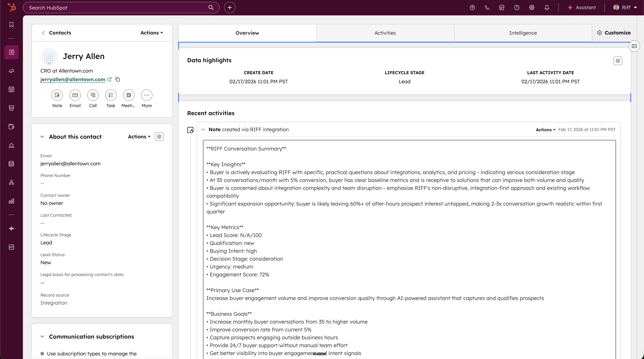The width and height of the screenshot is (644, 359).
Task: Click the Email action icon
Action: pyautogui.click(x=75, y=95)
